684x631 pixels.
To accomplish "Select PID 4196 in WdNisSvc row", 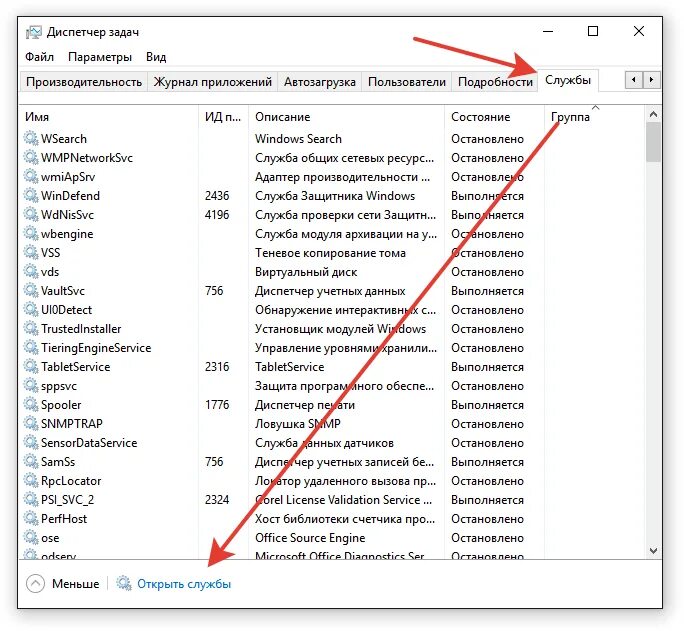I will (x=217, y=215).
